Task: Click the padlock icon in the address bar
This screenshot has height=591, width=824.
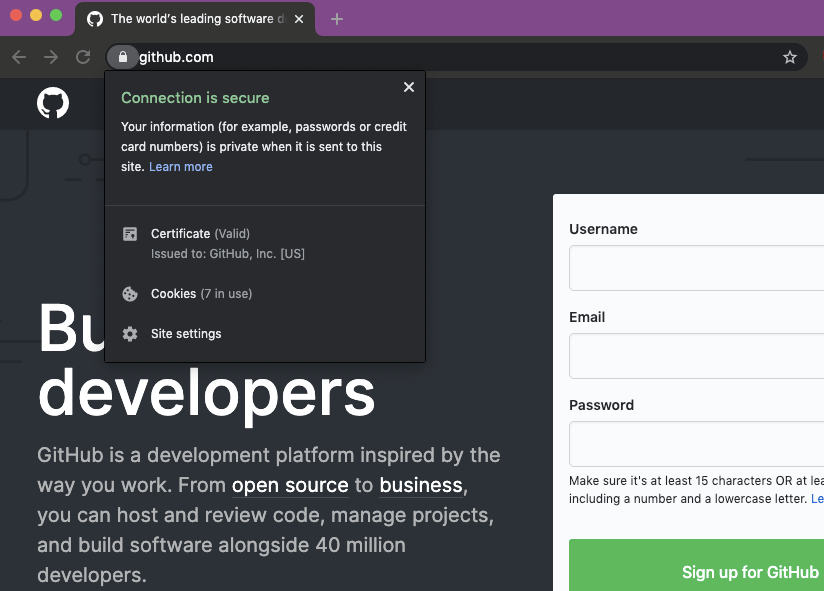Action: pos(122,57)
